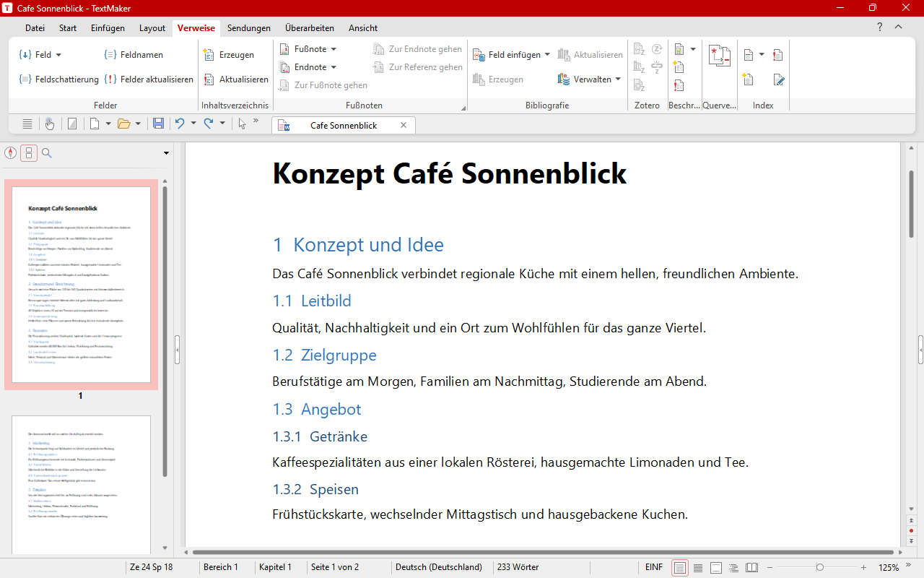Screen dimensions: 924x578
Task: Click the open folder icon
Action: pyautogui.click(x=123, y=124)
